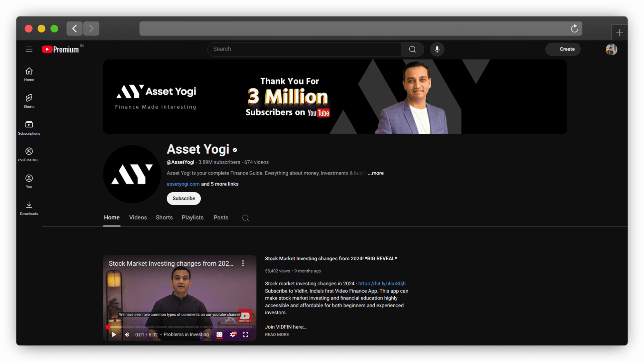Click the Asset Yogi channel avatar

pos(132,174)
